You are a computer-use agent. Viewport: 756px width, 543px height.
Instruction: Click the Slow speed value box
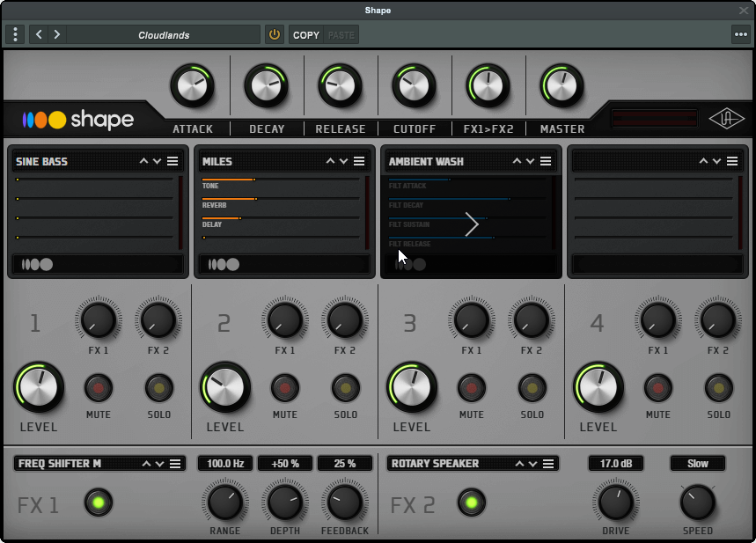click(x=697, y=464)
